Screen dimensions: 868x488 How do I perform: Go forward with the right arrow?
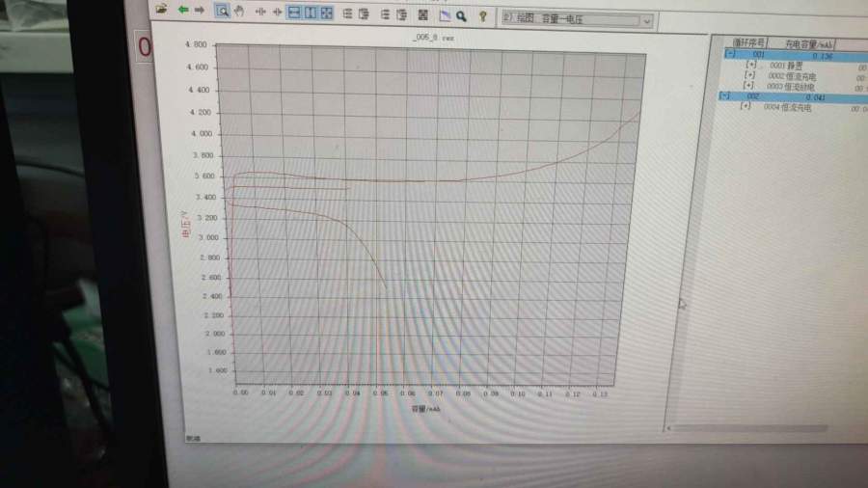point(200,10)
